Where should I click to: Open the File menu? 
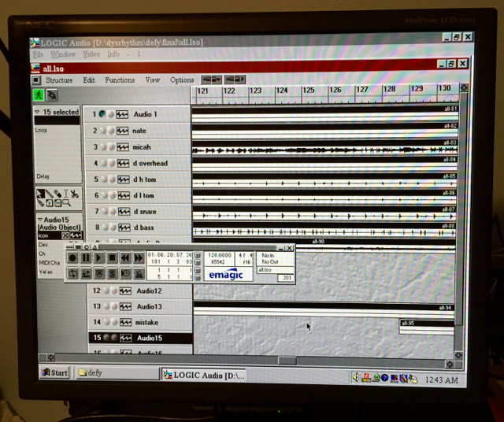(x=38, y=54)
